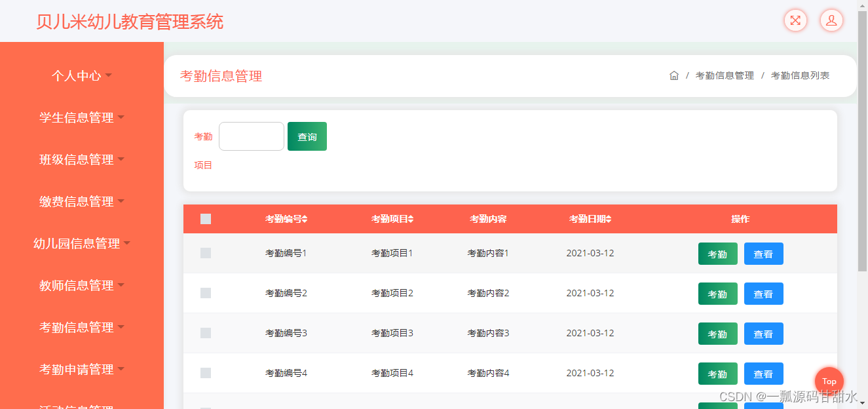Select checkbox for 考勤编号3 row
Screen dimensions: 868x409
pyautogui.click(x=206, y=333)
